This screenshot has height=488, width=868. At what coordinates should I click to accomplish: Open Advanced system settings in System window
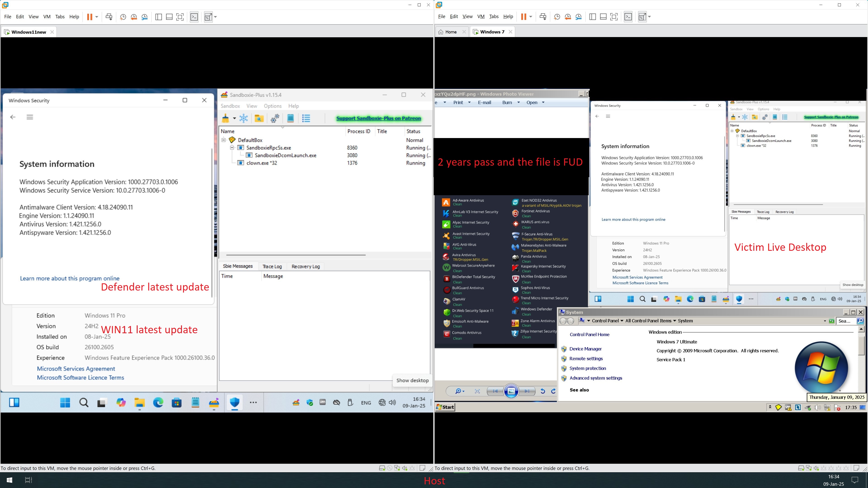coord(596,378)
